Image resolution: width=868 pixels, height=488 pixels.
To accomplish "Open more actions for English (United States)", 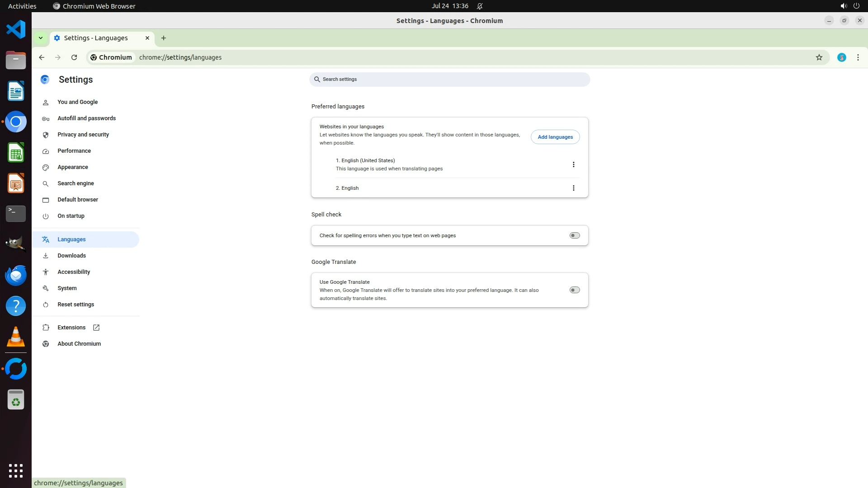I will pyautogui.click(x=573, y=164).
